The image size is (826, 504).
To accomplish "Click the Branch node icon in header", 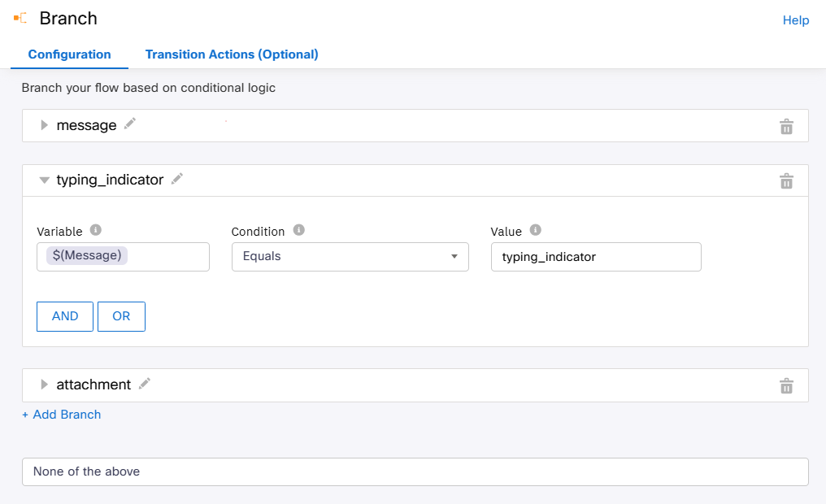I will point(20,18).
